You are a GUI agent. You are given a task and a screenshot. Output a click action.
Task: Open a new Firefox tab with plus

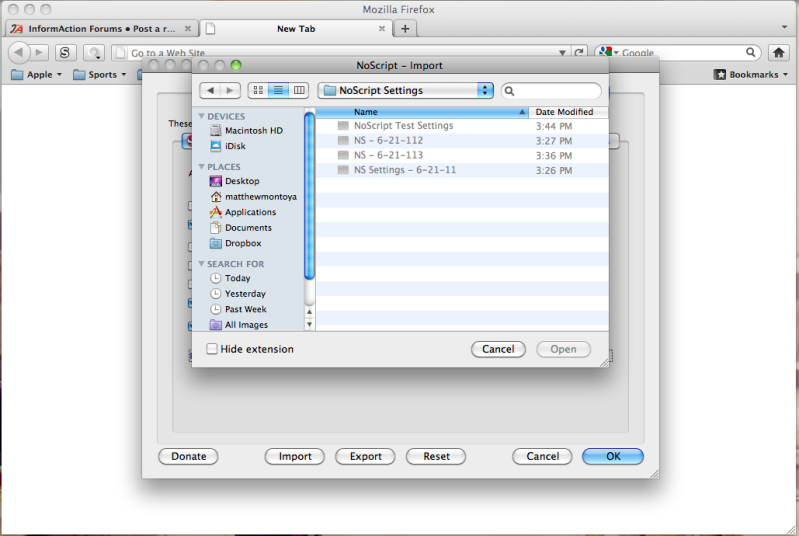click(405, 29)
